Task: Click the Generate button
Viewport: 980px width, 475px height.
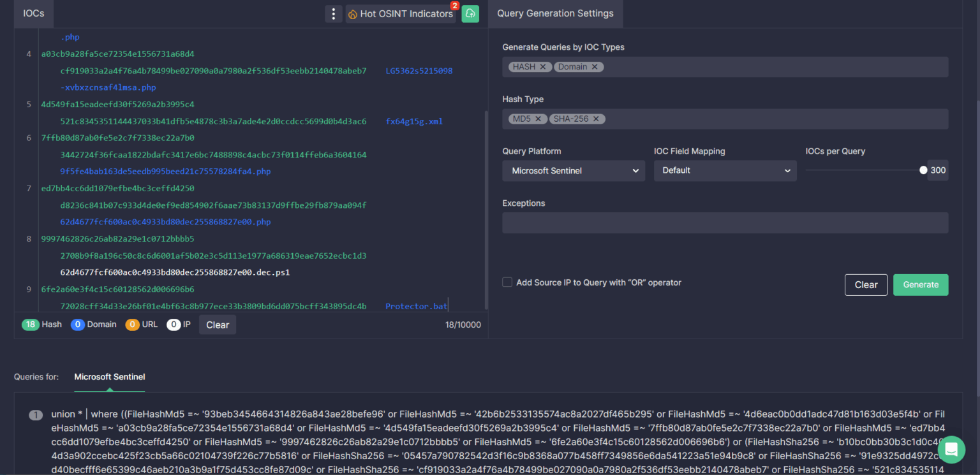Action: [x=921, y=284]
